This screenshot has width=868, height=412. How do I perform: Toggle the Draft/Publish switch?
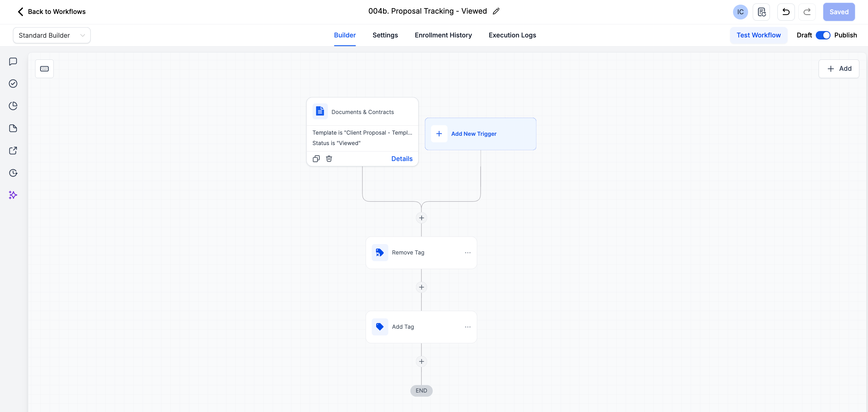(823, 35)
